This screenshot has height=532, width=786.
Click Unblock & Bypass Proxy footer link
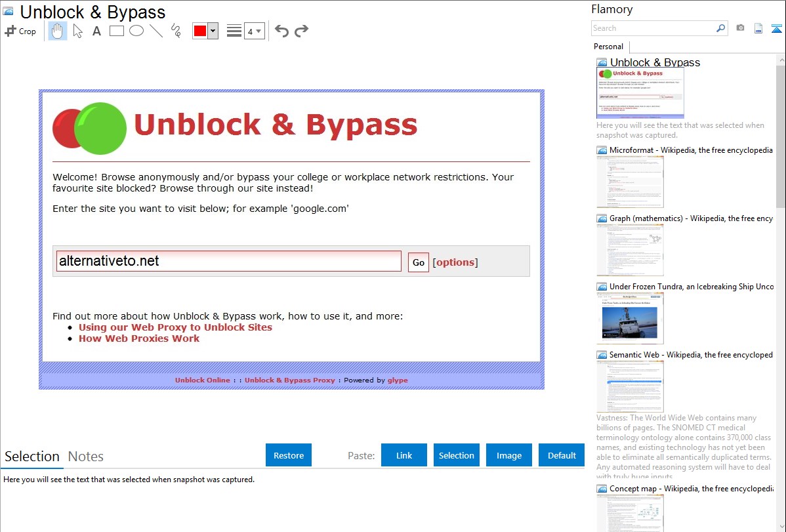(290, 380)
